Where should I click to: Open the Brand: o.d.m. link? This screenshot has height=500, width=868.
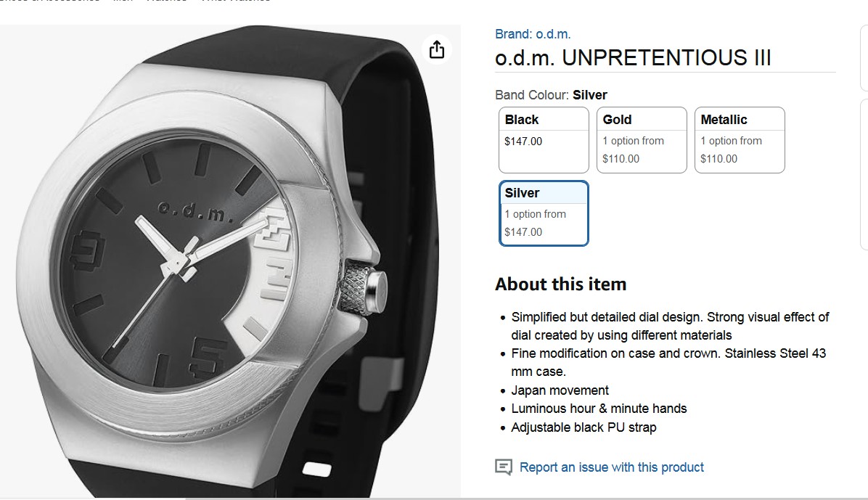click(533, 34)
